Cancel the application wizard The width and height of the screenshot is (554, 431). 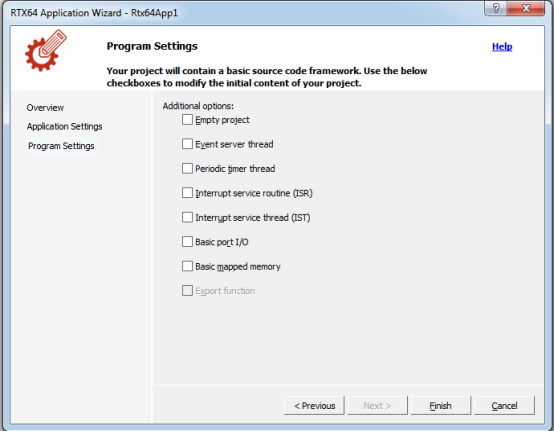tap(504, 406)
